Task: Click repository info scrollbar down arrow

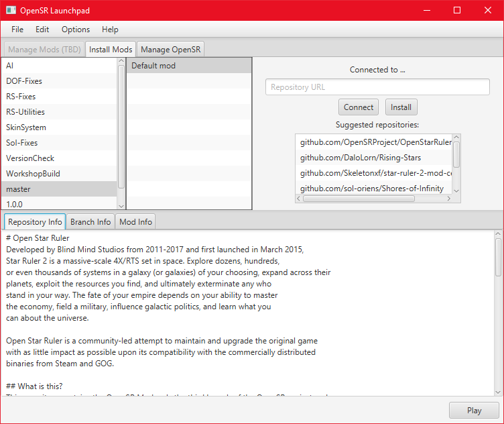Action: pyautogui.click(x=498, y=392)
